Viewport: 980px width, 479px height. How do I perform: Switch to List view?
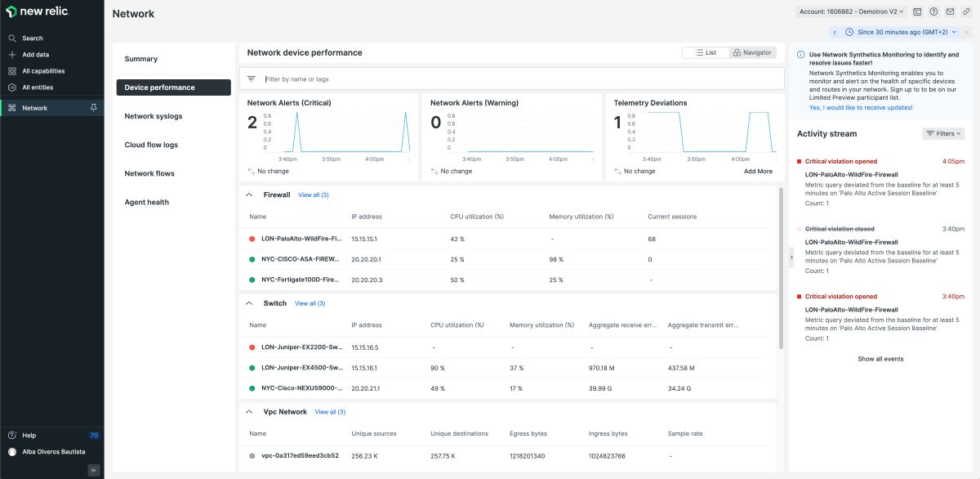[x=706, y=51]
